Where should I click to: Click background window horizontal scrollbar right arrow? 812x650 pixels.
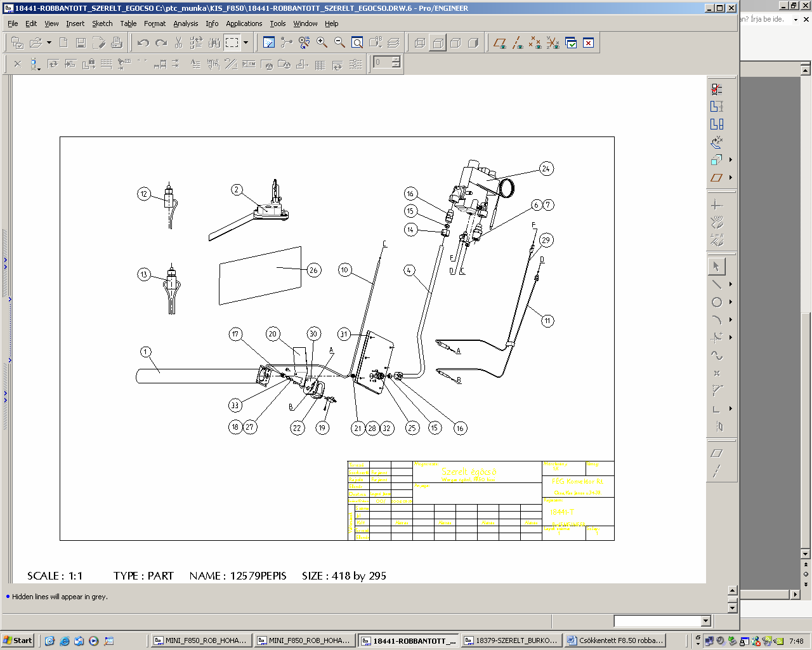point(794,595)
